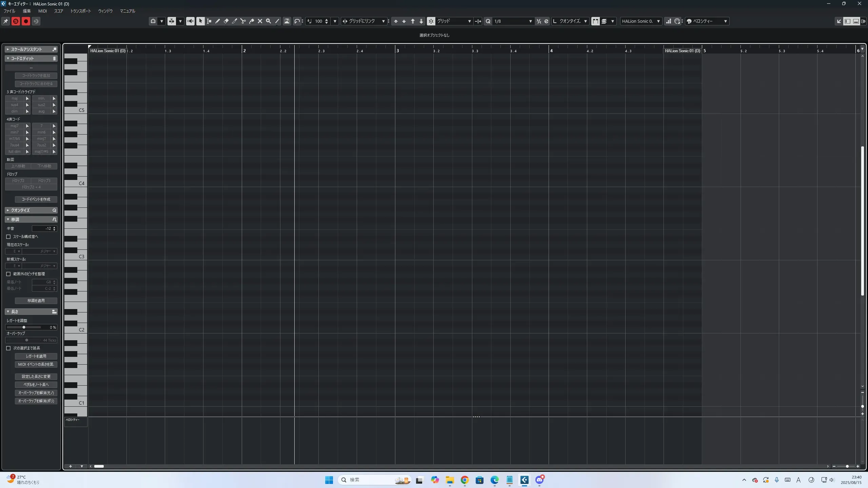The image size is (868, 488).
Task: Check 範囲外のピッチを整理 option
Action: [8, 274]
